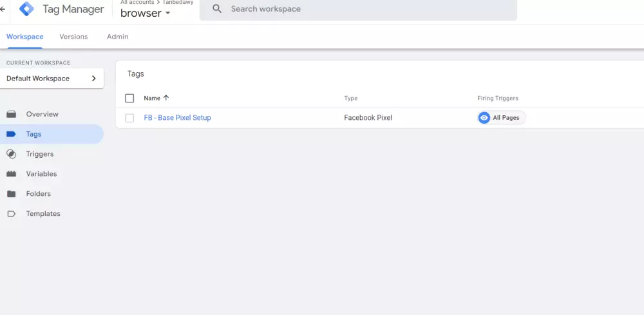Click the Facebook Pixel type cell
The height and width of the screenshot is (315, 644).
click(368, 118)
